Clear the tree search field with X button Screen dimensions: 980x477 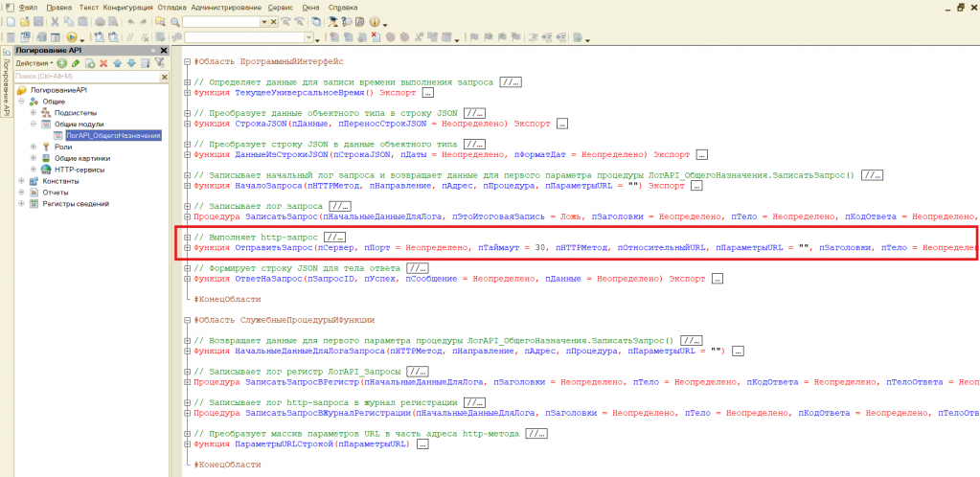(x=165, y=77)
